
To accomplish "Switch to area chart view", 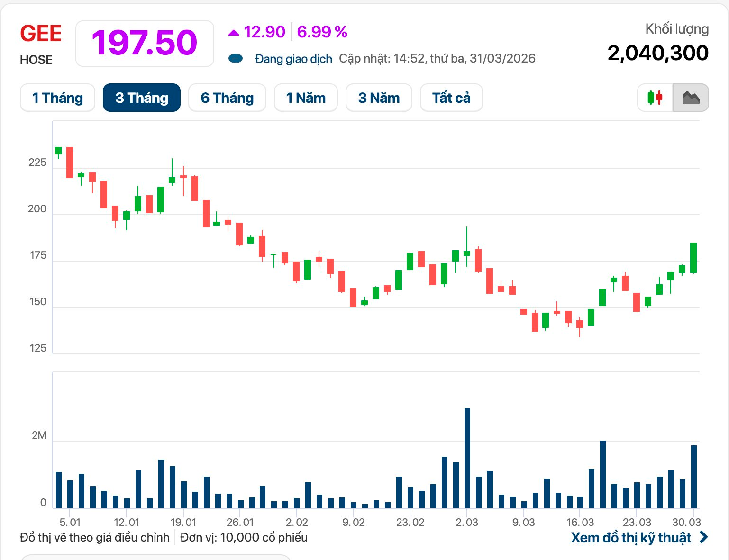I will [691, 98].
